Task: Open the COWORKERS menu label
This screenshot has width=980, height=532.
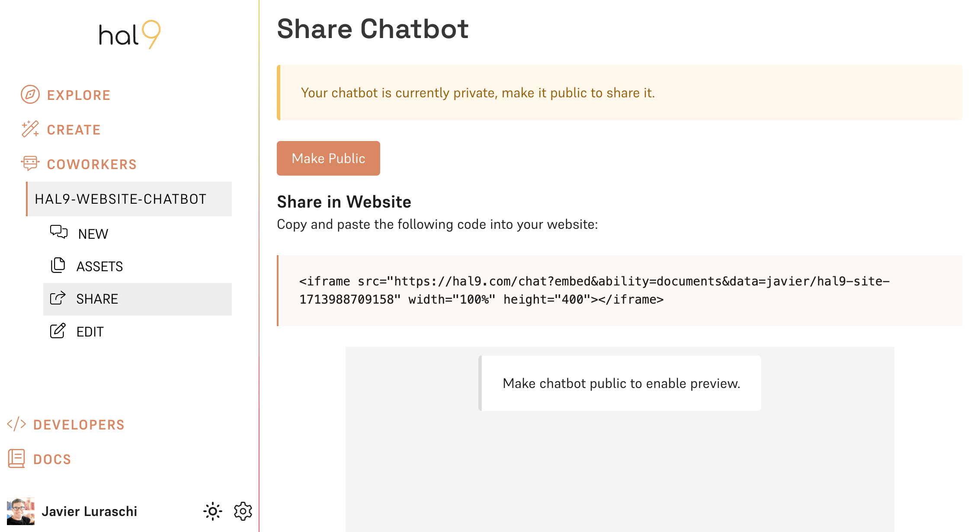Action: point(92,164)
